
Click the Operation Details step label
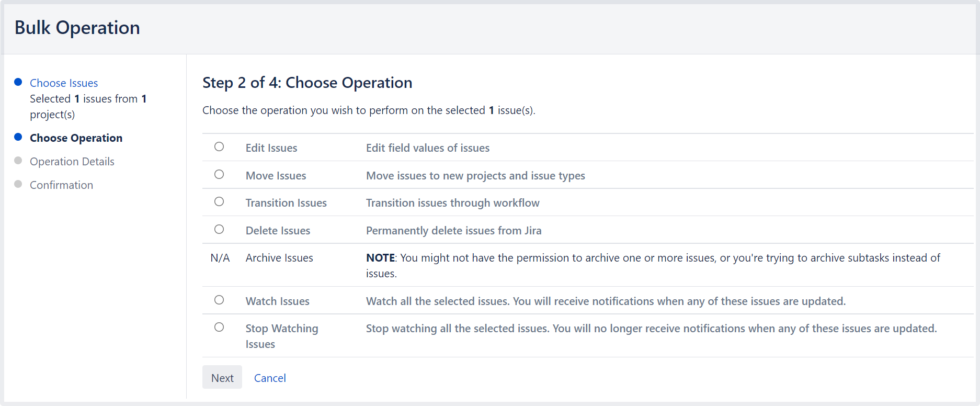pyautogui.click(x=72, y=162)
